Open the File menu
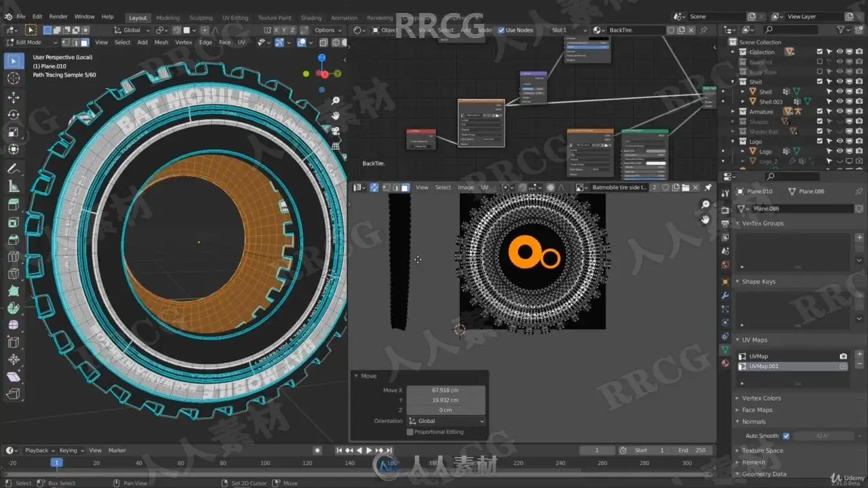This screenshot has height=488, width=868. tap(20, 16)
